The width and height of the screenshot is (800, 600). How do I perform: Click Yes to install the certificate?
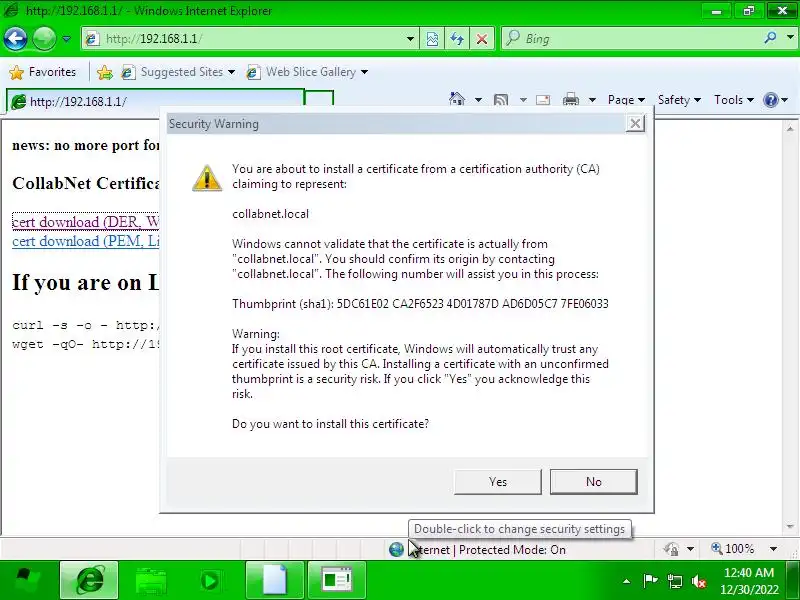[x=497, y=482]
